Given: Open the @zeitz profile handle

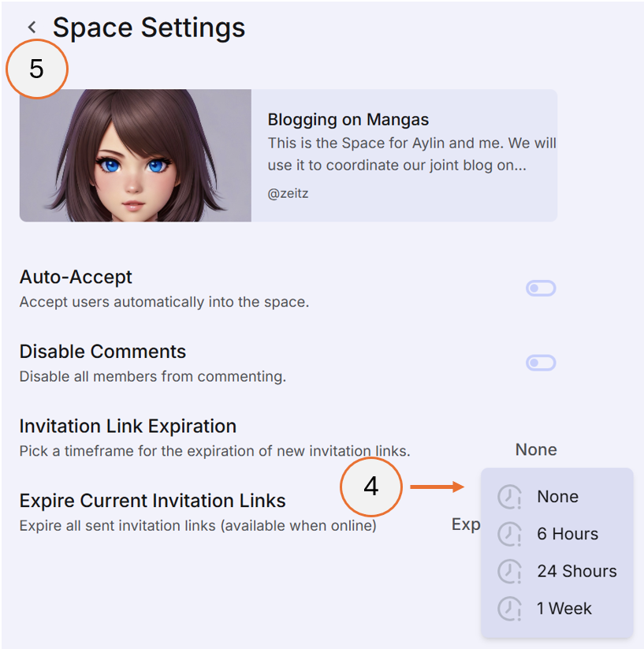Looking at the screenshot, I should (288, 193).
